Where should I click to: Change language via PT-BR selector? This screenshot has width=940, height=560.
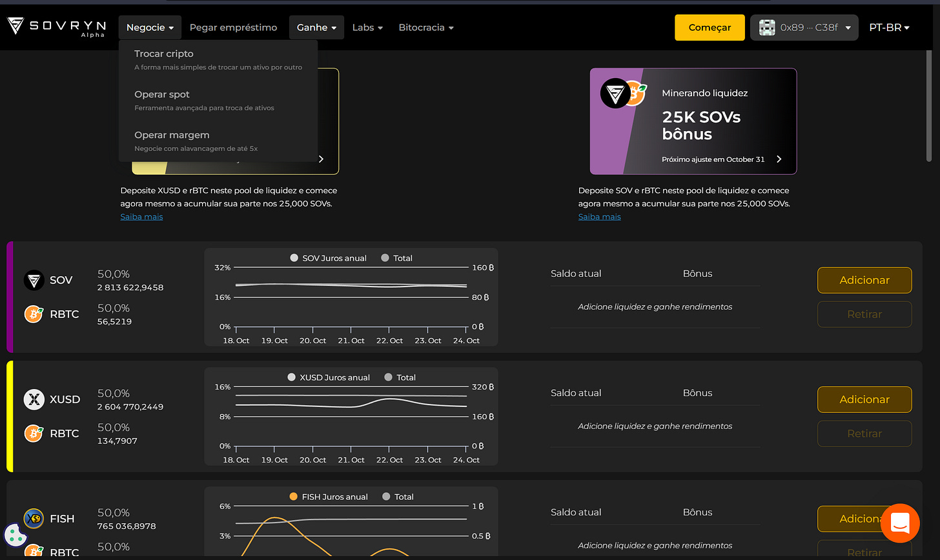pyautogui.click(x=889, y=28)
